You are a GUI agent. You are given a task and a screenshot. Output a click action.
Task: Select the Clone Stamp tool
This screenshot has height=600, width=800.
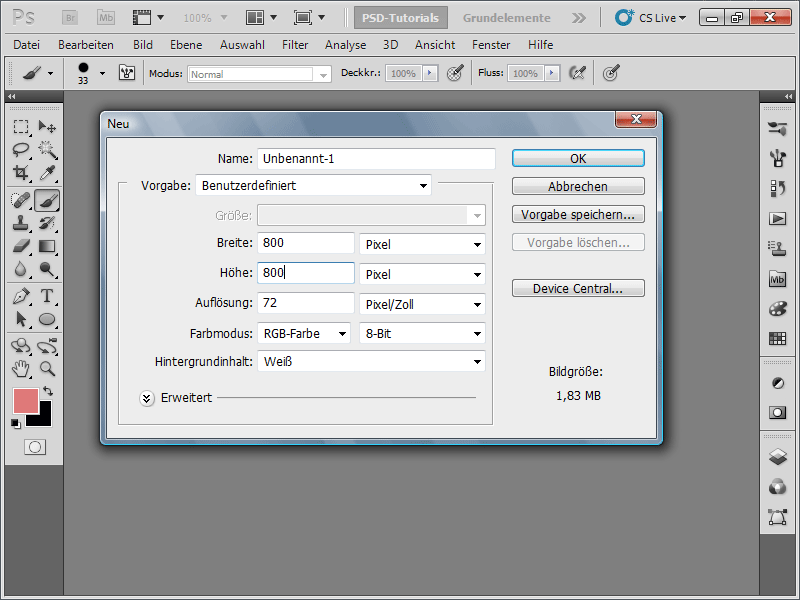pos(21,223)
